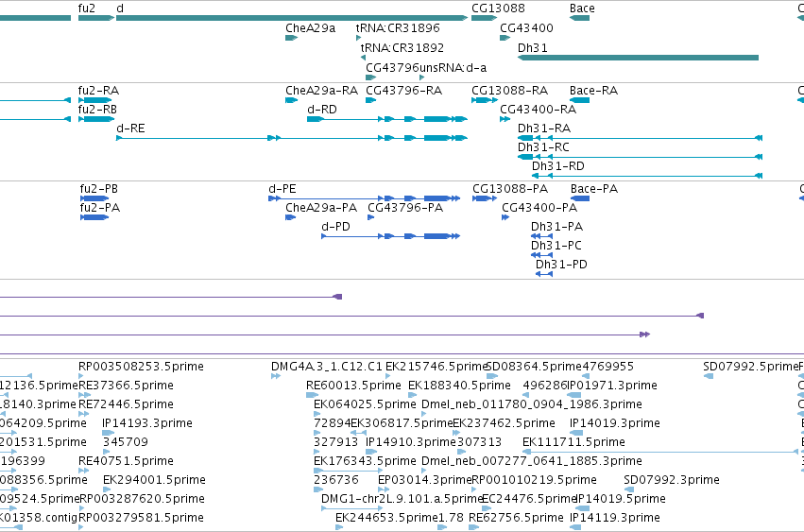Click the fu2-RB transcript label
Image resolution: width=804 pixels, height=532 pixels.
pos(97,110)
